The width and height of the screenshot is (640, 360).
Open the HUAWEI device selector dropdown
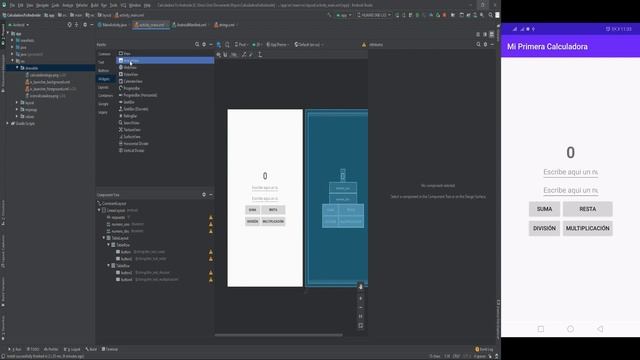click(x=374, y=15)
